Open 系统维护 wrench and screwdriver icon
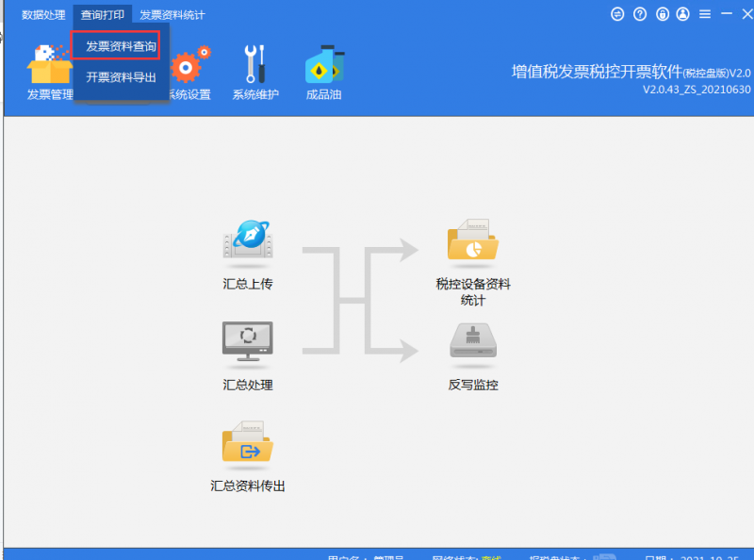The height and width of the screenshot is (560, 754). (255, 64)
